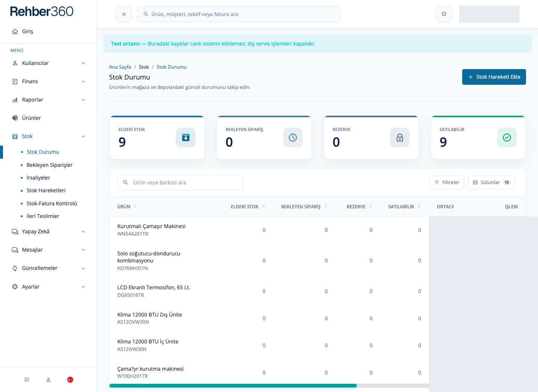Click the Satılabilir checkmark icon
This screenshot has width=538, height=392.
[x=507, y=137]
